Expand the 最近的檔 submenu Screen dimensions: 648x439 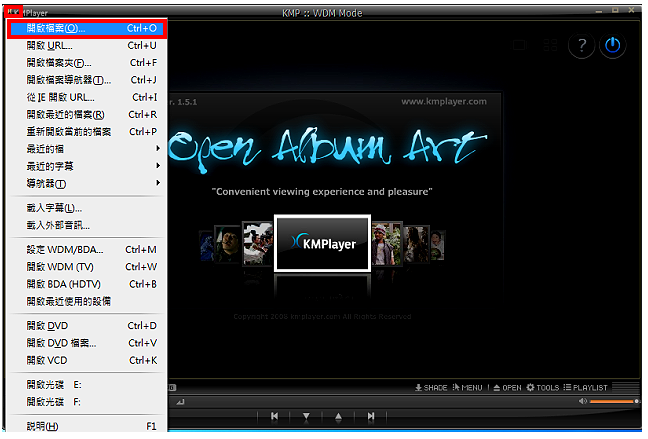coord(87,149)
